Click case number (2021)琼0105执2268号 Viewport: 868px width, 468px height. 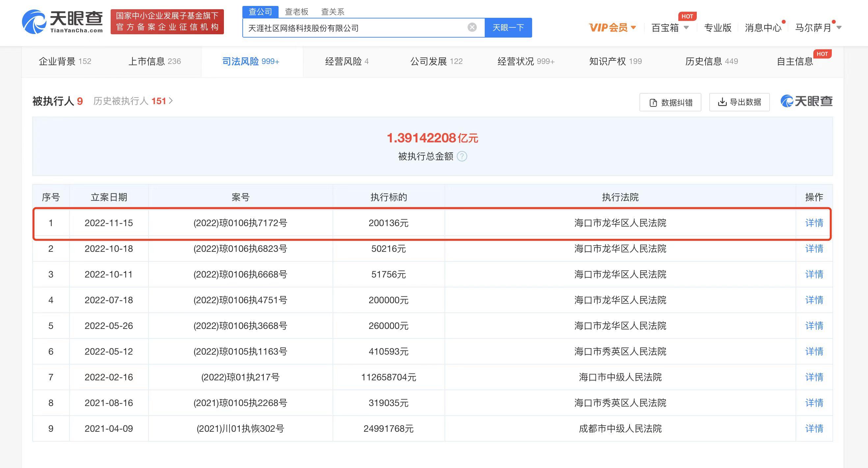tap(240, 403)
